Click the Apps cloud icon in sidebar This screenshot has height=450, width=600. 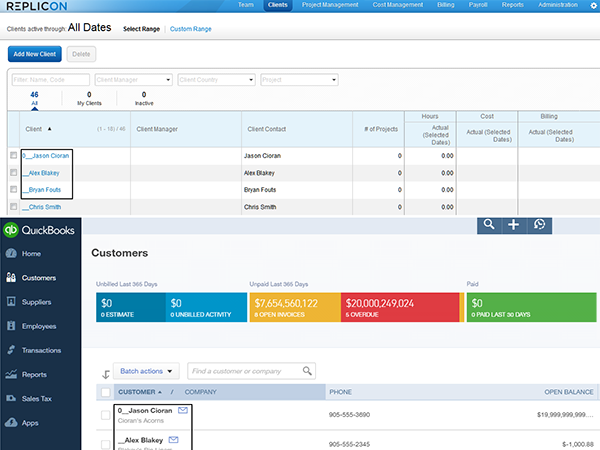click(11, 422)
